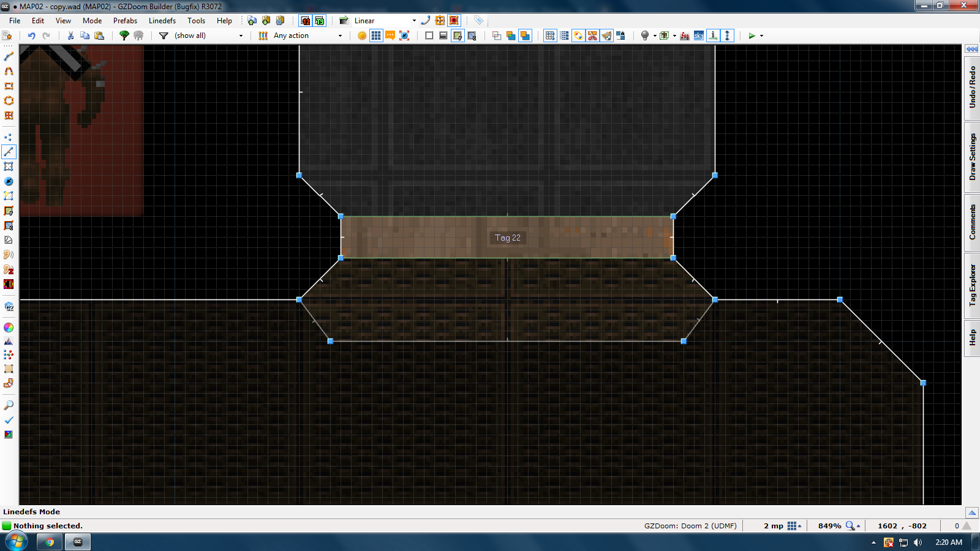Open the Mode menu
This screenshot has height=551, width=980.
[x=92, y=21]
